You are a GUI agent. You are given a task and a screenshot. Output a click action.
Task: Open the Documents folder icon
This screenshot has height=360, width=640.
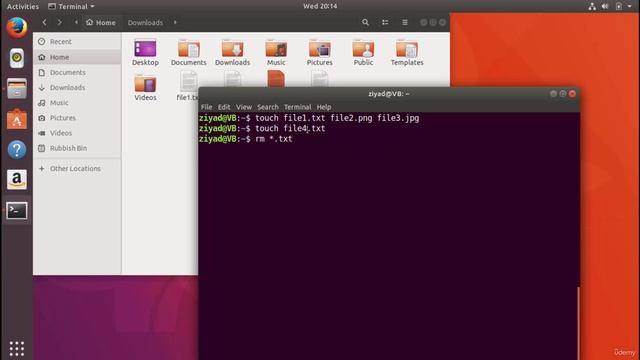pos(189,53)
